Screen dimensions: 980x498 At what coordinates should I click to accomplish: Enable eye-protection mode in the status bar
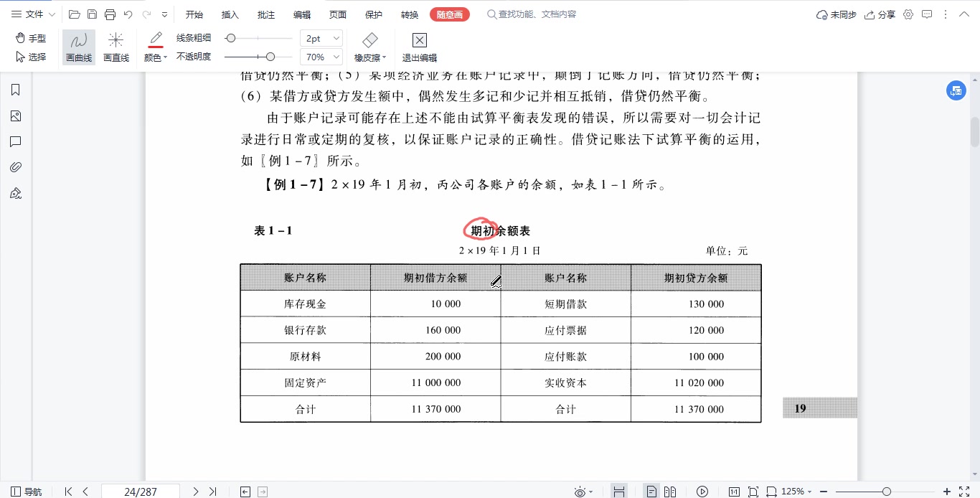[x=580, y=492]
